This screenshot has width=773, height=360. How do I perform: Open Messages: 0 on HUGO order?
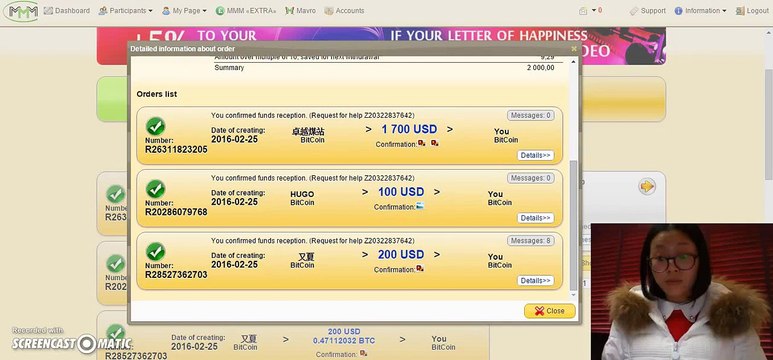[530, 178]
